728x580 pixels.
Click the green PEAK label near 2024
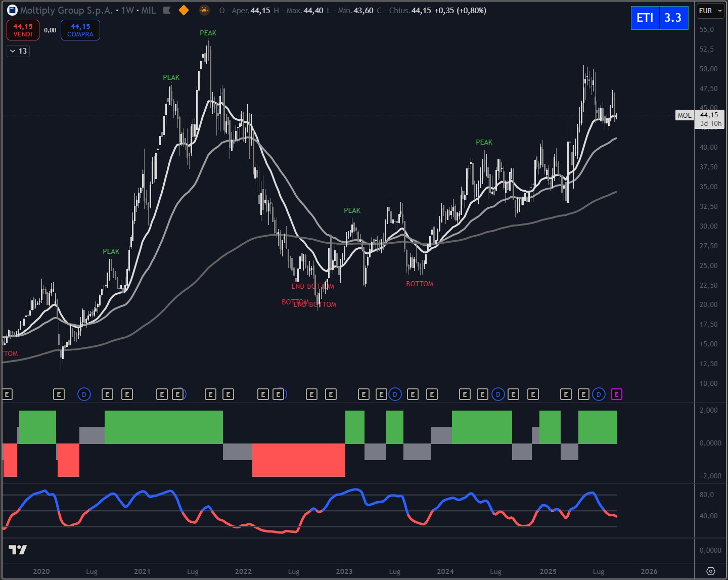(484, 142)
